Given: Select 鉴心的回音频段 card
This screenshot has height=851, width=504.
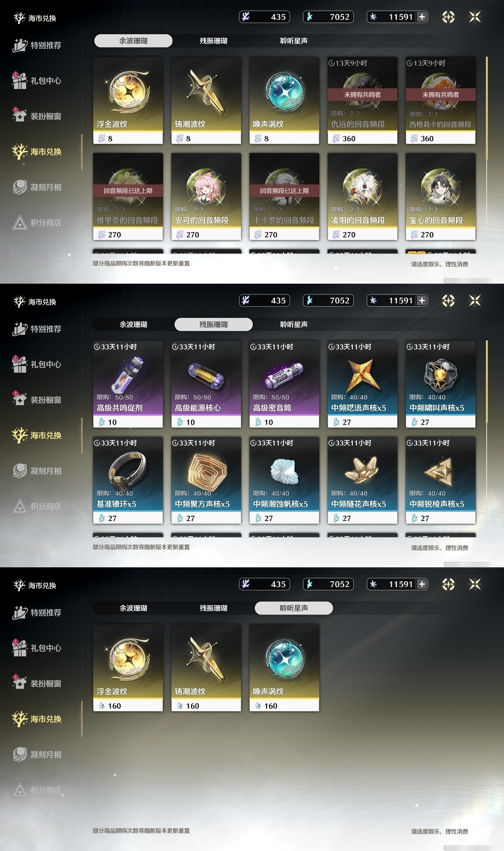Looking at the screenshot, I should [441, 197].
